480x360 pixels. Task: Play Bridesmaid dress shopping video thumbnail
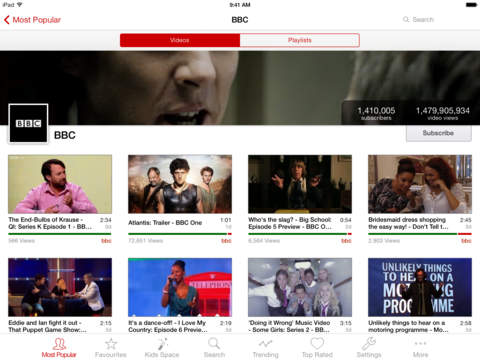click(420, 184)
